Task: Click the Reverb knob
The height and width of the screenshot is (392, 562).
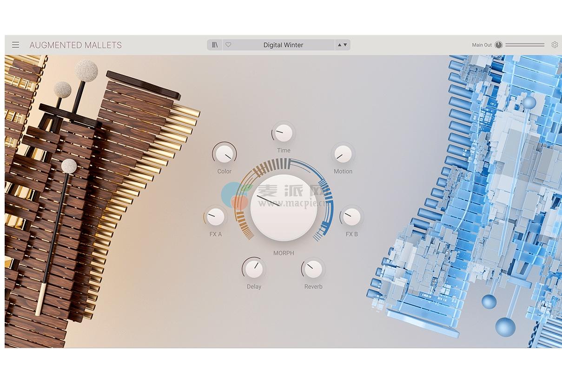Action: [x=313, y=269]
